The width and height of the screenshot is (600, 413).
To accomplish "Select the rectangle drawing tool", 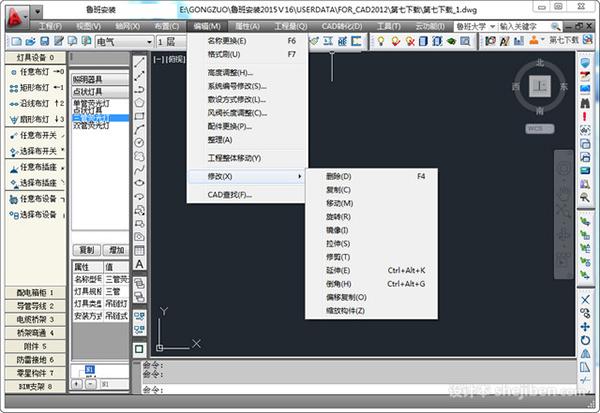I will [x=139, y=116].
